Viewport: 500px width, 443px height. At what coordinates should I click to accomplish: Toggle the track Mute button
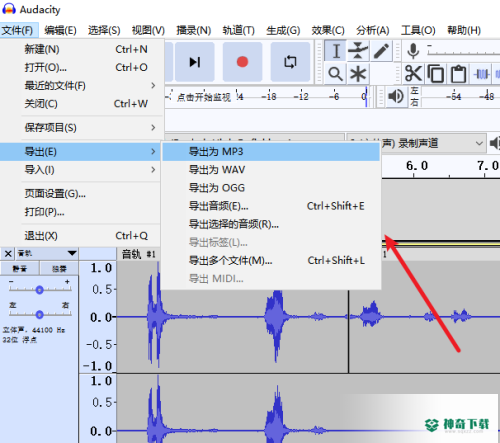(20, 268)
